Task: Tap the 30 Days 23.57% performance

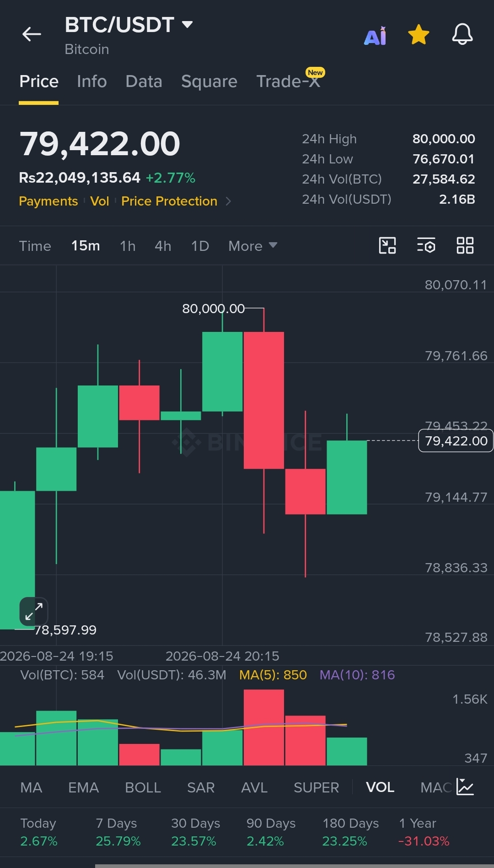Action: tap(195, 832)
